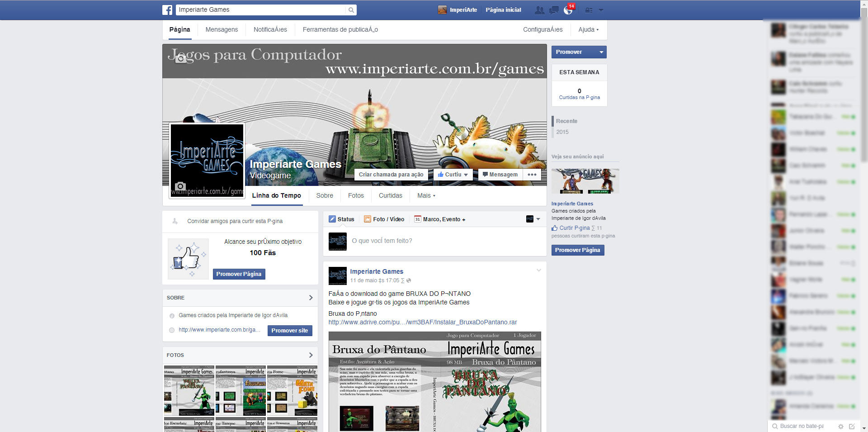868x432 pixels.
Task: Switch to the Notificações tab
Action: [x=270, y=30]
